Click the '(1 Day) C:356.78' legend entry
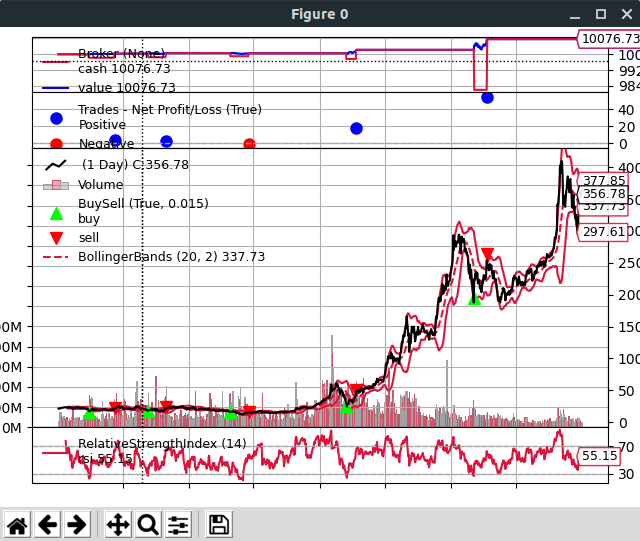Viewport: 640px width, 541px height. [135, 165]
